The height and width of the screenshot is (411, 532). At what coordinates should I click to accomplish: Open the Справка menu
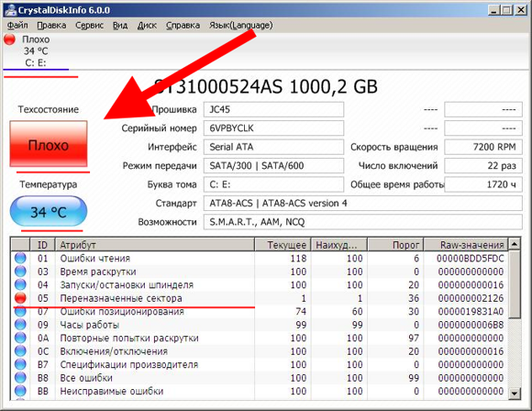point(183,26)
